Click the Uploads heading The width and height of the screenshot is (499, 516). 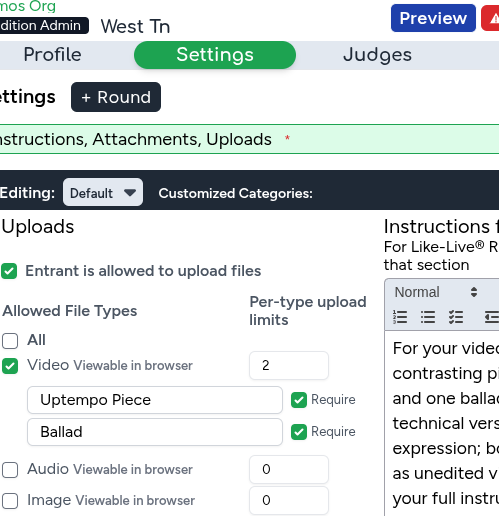pyautogui.click(x=38, y=227)
